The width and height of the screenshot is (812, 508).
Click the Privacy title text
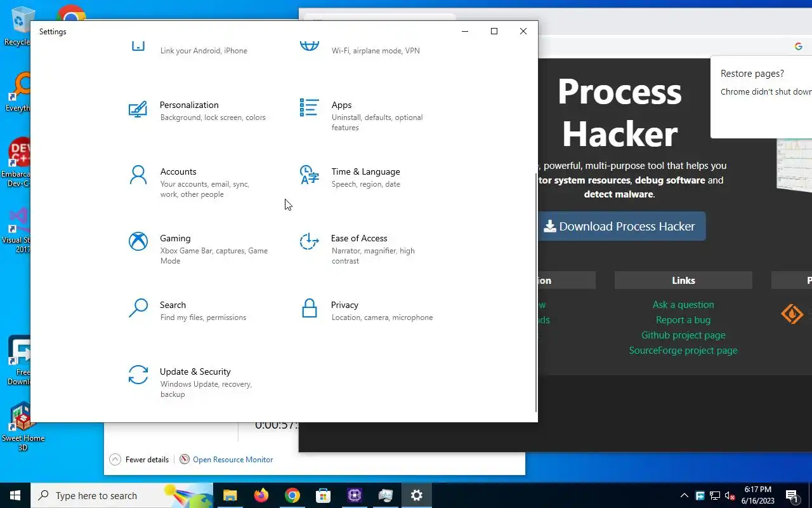click(344, 305)
